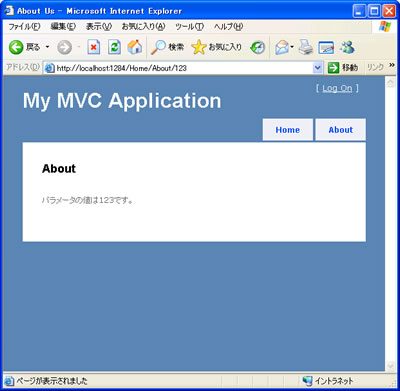The width and height of the screenshot is (400, 391).
Task: Open the address bar dropdown
Action: [318, 68]
